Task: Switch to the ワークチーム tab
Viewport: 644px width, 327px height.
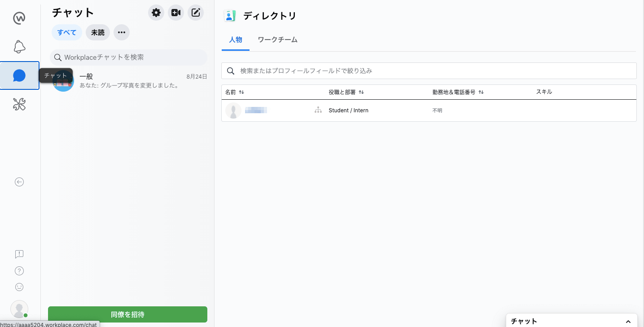Action: click(277, 40)
